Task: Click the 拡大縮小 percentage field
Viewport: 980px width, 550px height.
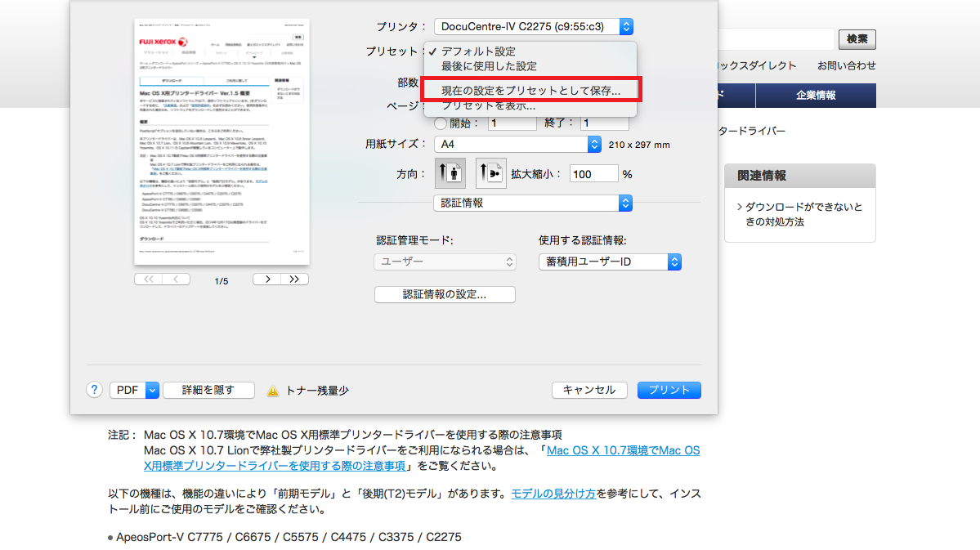Action: coord(594,174)
